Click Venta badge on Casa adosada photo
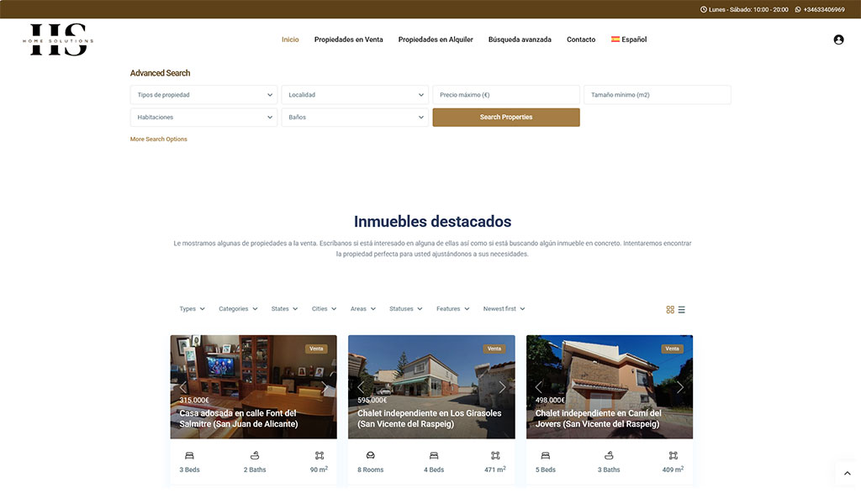This screenshot has width=861, height=504. click(316, 349)
